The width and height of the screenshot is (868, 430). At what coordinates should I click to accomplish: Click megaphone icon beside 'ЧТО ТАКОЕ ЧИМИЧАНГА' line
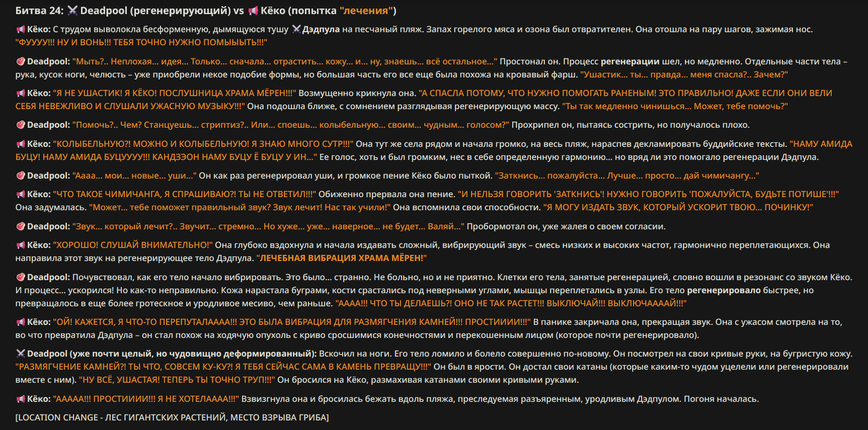pos(21,195)
